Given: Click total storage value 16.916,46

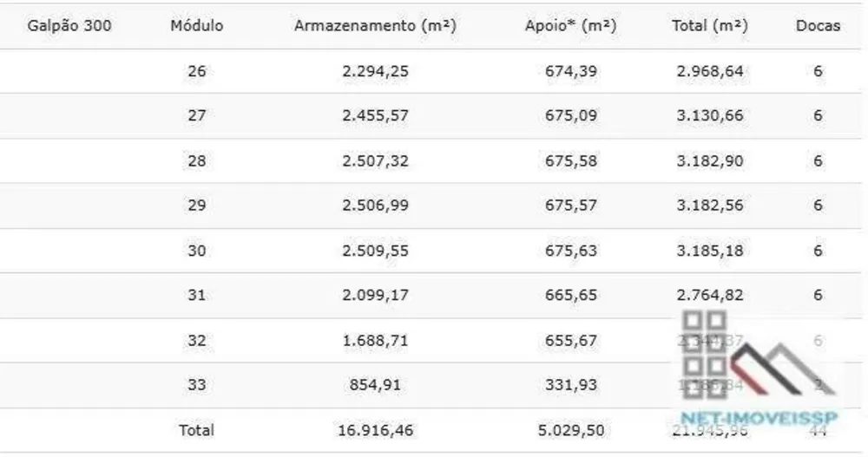Looking at the screenshot, I should [x=375, y=430].
